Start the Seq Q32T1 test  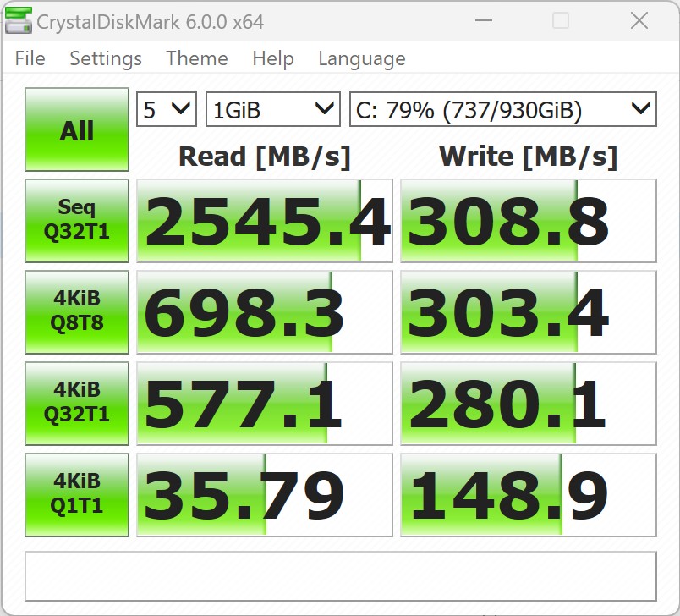tap(77, 220)
